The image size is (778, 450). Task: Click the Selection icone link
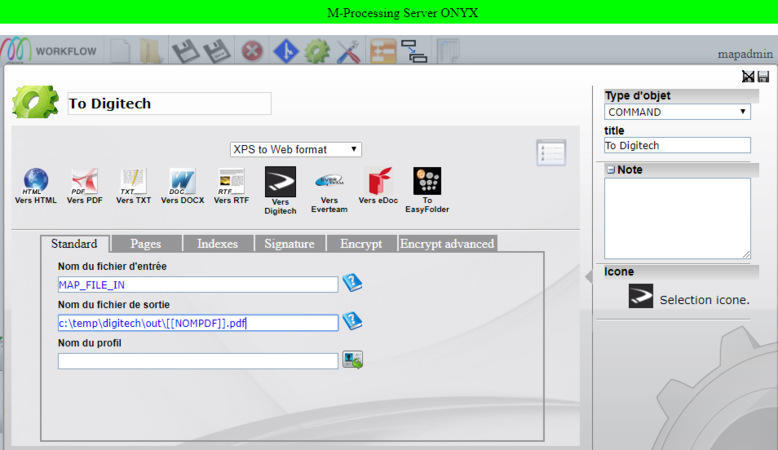[x=705, y=300]
